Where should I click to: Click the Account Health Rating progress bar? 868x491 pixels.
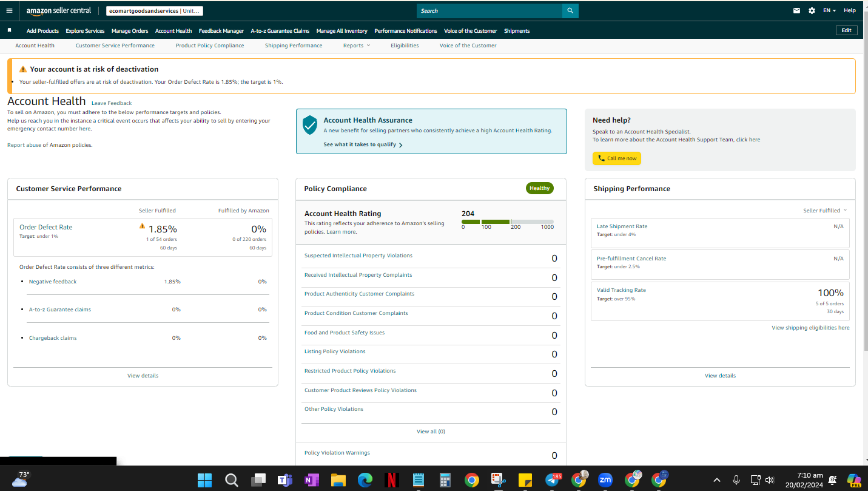tap(508, 222)
